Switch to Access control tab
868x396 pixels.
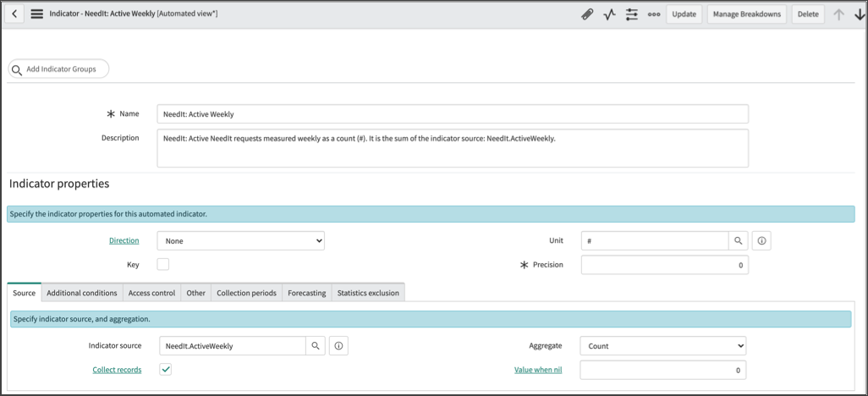(151, 293)
